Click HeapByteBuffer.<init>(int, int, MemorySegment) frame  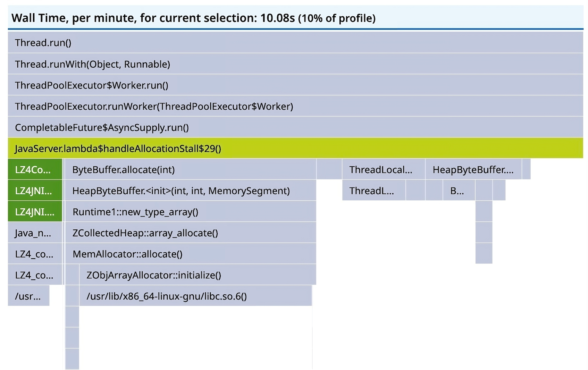(x=190, y=191)
